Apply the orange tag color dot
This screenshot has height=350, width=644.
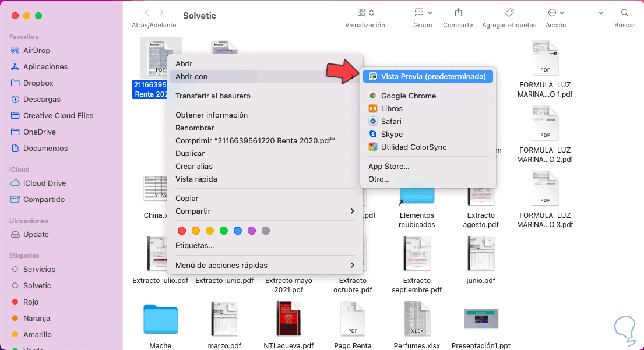pyautogui.click(x=196, y=231)
